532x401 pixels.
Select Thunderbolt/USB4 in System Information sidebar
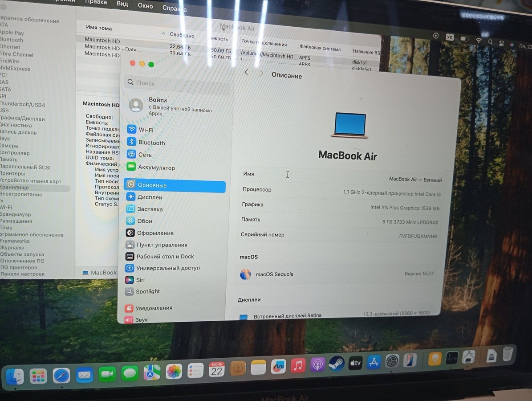pos(22,105)
